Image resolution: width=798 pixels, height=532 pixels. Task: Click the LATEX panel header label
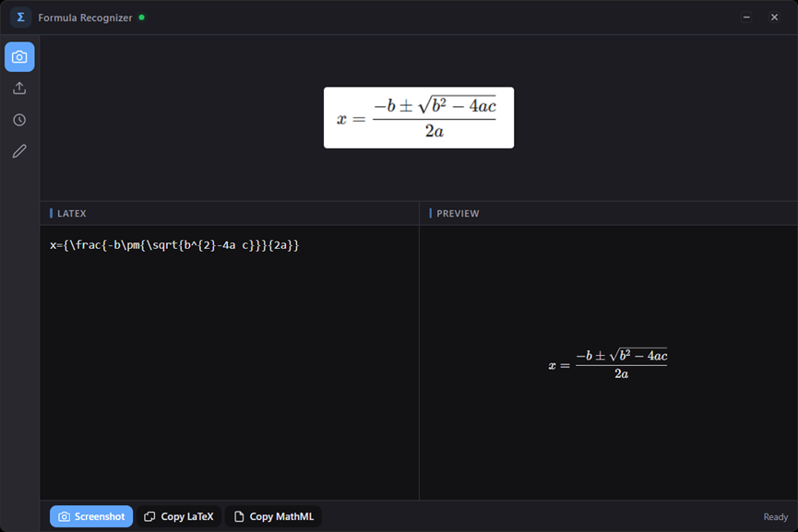point(71,214)
